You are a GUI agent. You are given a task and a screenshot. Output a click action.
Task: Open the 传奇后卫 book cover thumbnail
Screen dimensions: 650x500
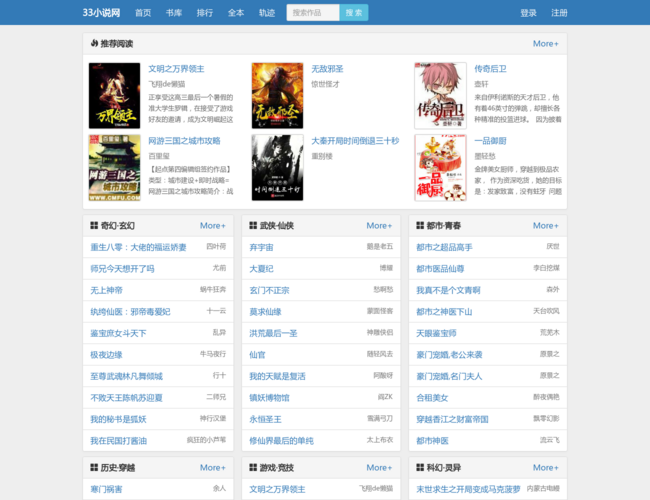point(440,96)
